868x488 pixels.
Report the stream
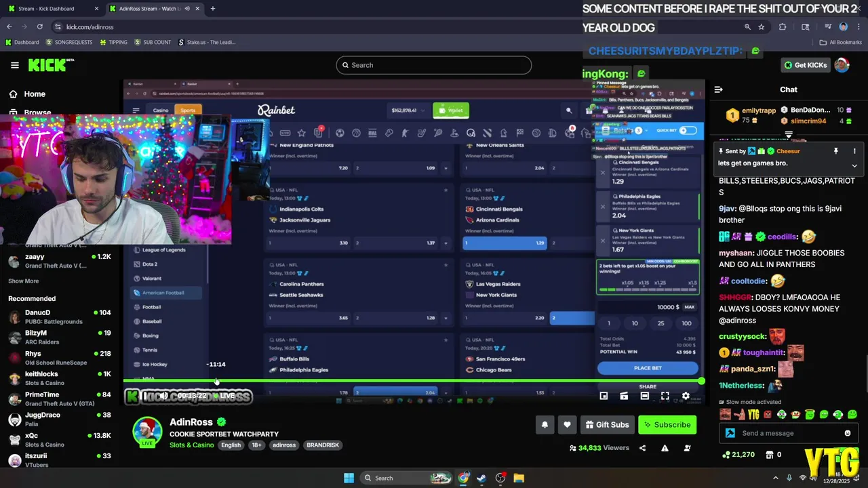coord(665,448)
